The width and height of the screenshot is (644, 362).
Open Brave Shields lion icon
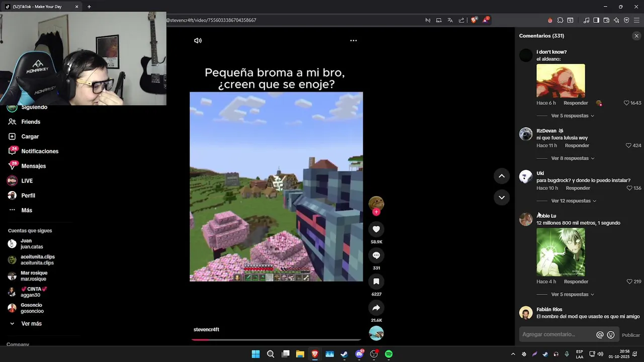(x=473, y=20)
